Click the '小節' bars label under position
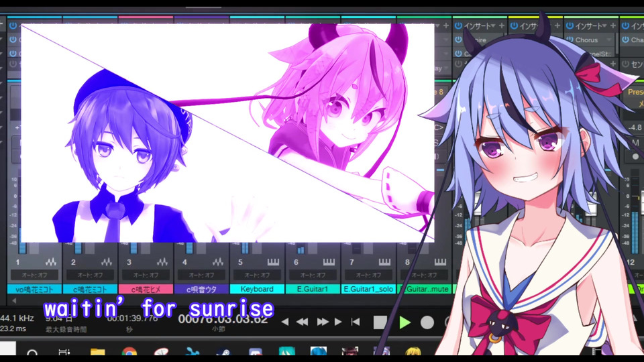 coord(219,328)
